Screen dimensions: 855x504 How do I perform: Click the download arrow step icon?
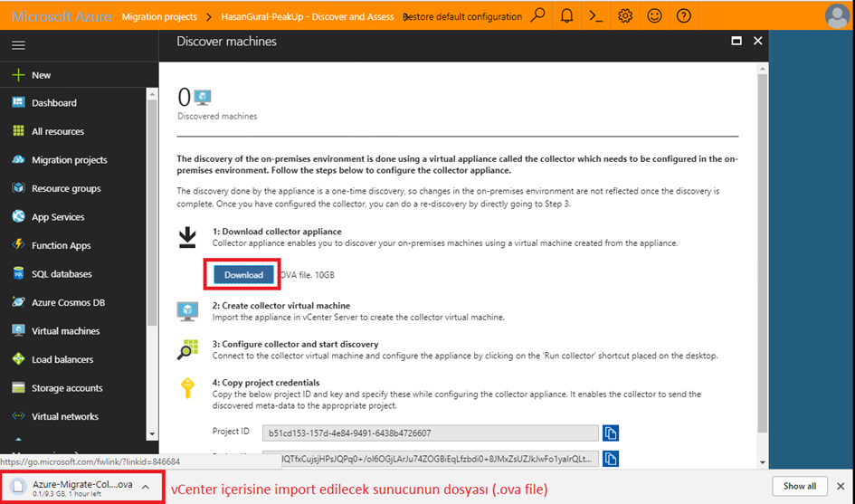pos(187,238)
